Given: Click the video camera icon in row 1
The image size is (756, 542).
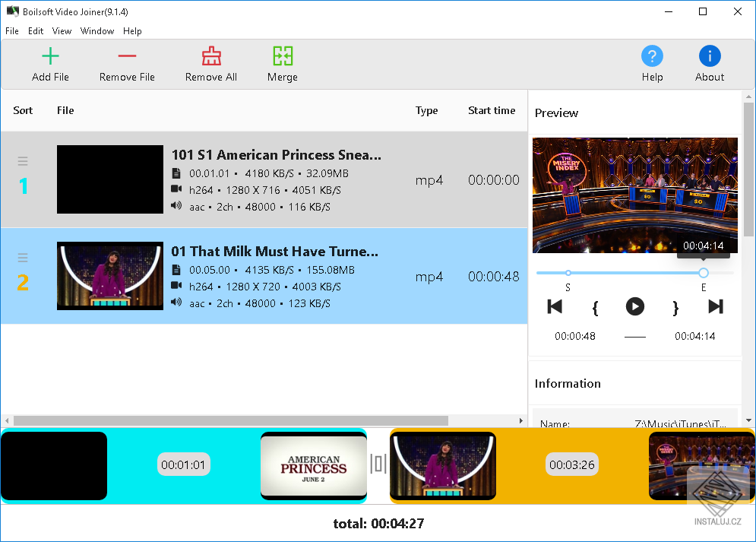Looking at the screenshot, I should point(176,189).
